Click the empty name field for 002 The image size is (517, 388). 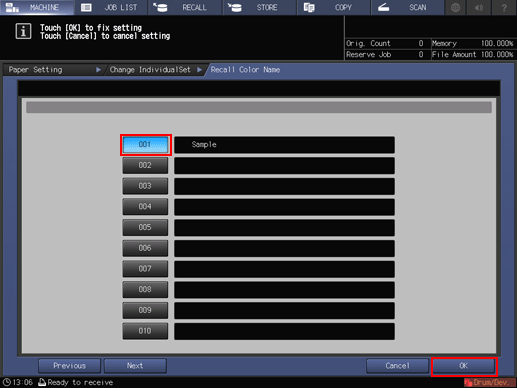pos(284,165)
